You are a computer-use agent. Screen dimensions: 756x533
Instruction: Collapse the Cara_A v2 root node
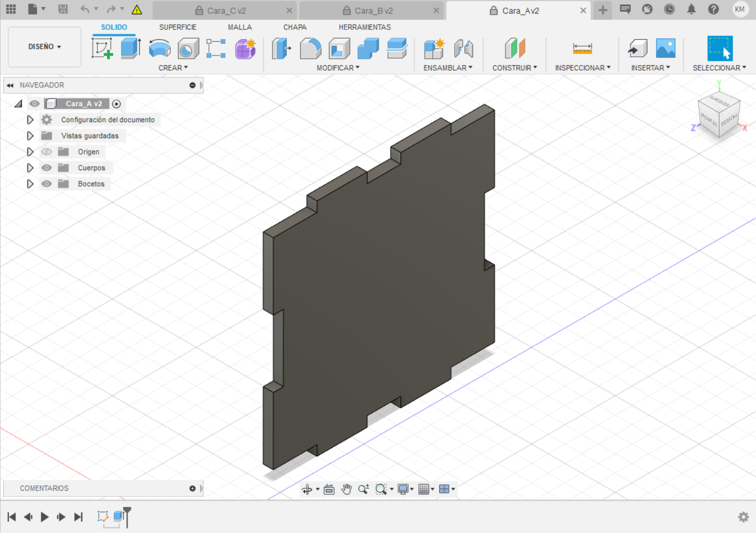point(19,104)
